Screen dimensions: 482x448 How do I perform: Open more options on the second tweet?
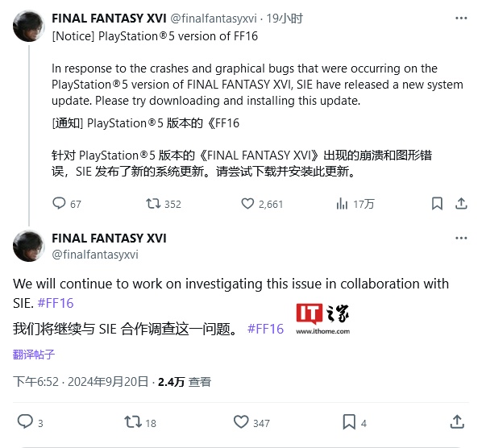coord(461,239)
